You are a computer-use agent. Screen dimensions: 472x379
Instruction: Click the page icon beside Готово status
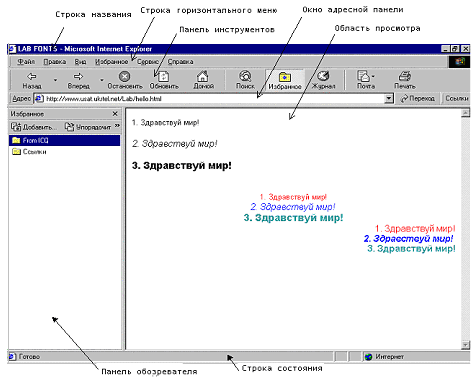[x=12, y=356]
